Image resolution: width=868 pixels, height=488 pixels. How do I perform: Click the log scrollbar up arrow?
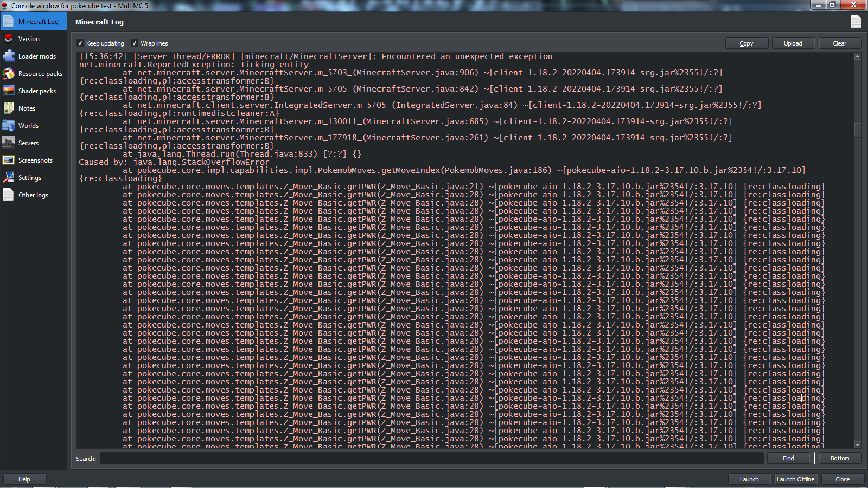[858, 56]
